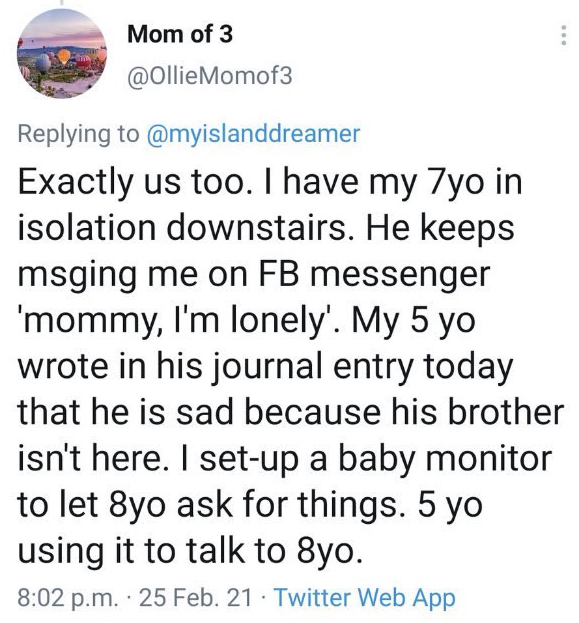Image resolution: width=579 pixels, height=623 pixels.
Task: Click 'journal entry today' in the tweet
Action: click(x=364, y=366)
